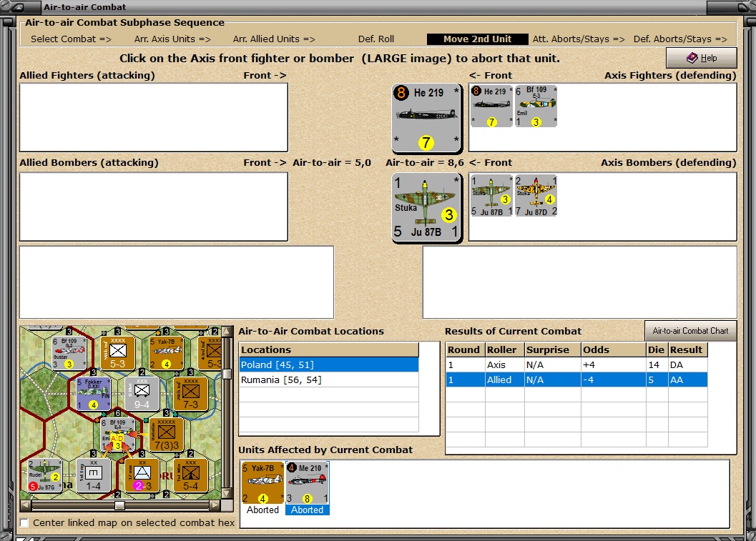Click inside the empty Allied Bombers box

pos(154,207)
